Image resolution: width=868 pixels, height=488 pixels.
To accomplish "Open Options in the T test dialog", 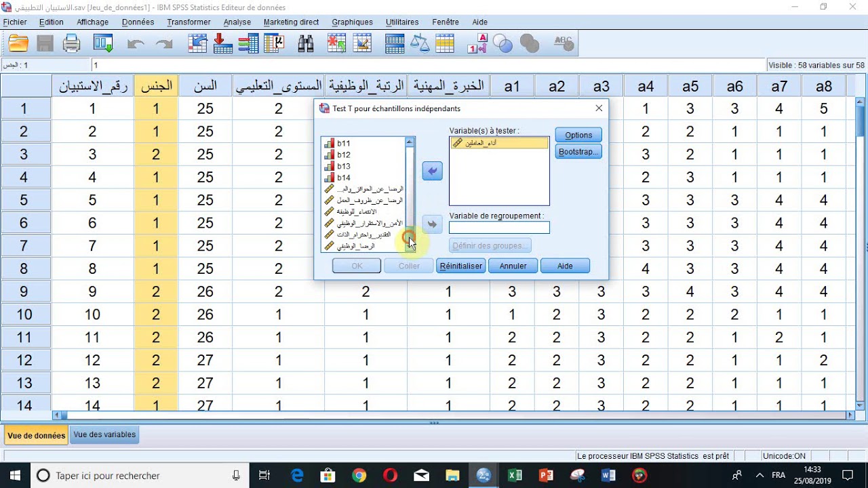I will [578, 135].
